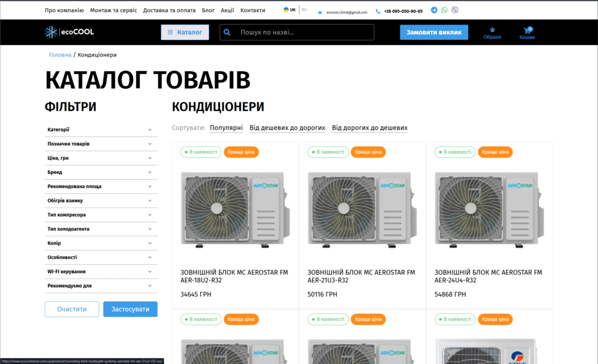Expand the Тип компресора filter
This screenshot has height=364, width=598.
coord(101,215)
